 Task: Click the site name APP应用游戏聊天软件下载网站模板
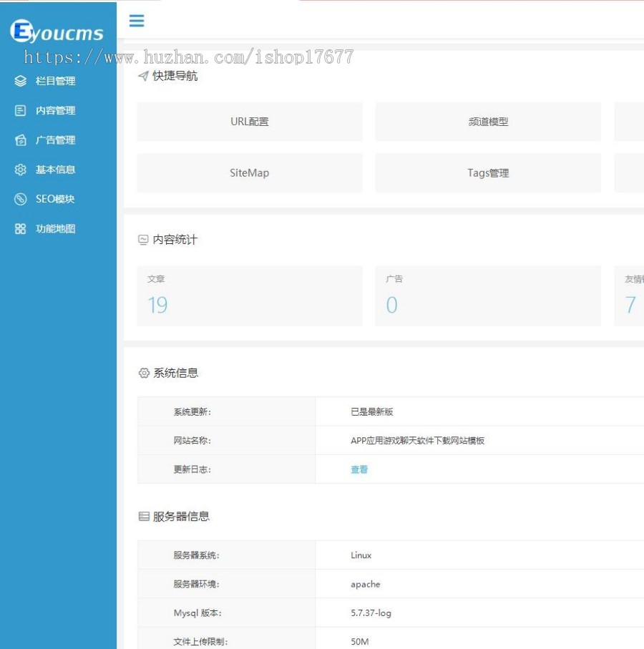point(417,440)
